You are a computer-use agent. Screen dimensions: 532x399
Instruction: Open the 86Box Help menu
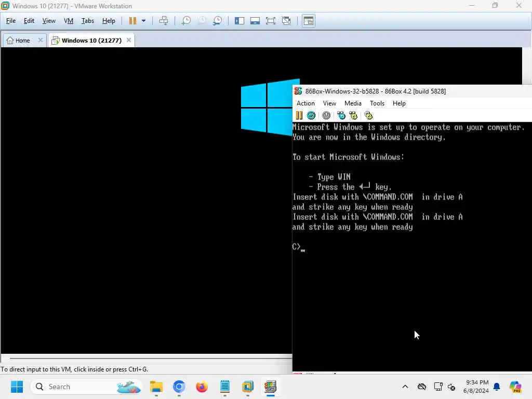(399, 103)
